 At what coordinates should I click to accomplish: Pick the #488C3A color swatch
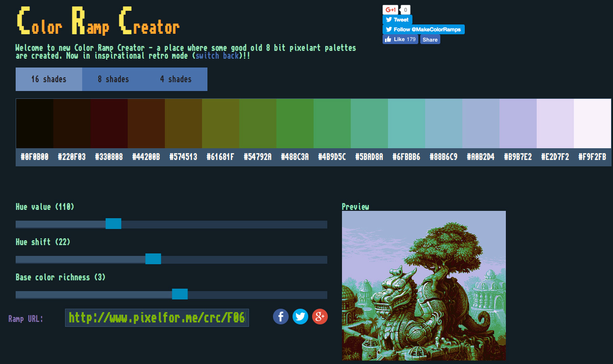pos(295,123)
